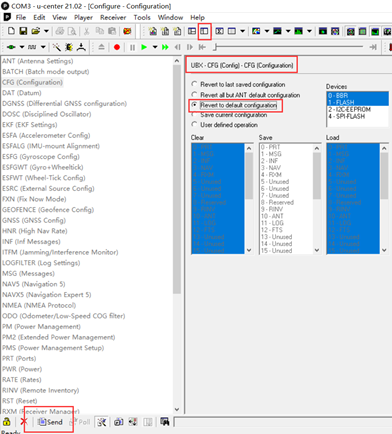Open dropdown arrow next to Play button
This screenshot has width=392, height=434.
(x=155, y=47)
